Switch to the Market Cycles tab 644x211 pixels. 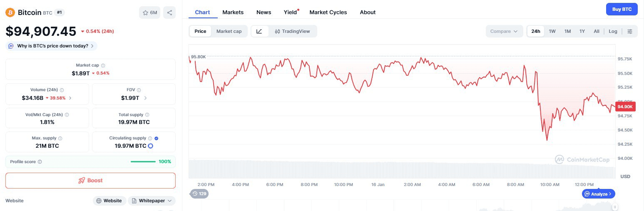328,12
